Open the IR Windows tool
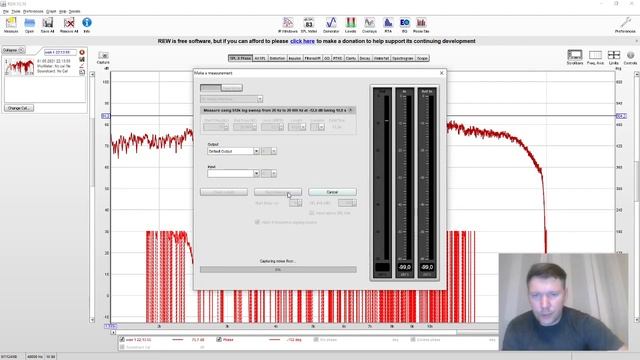The image size is (640, 360). pos(288,25)
